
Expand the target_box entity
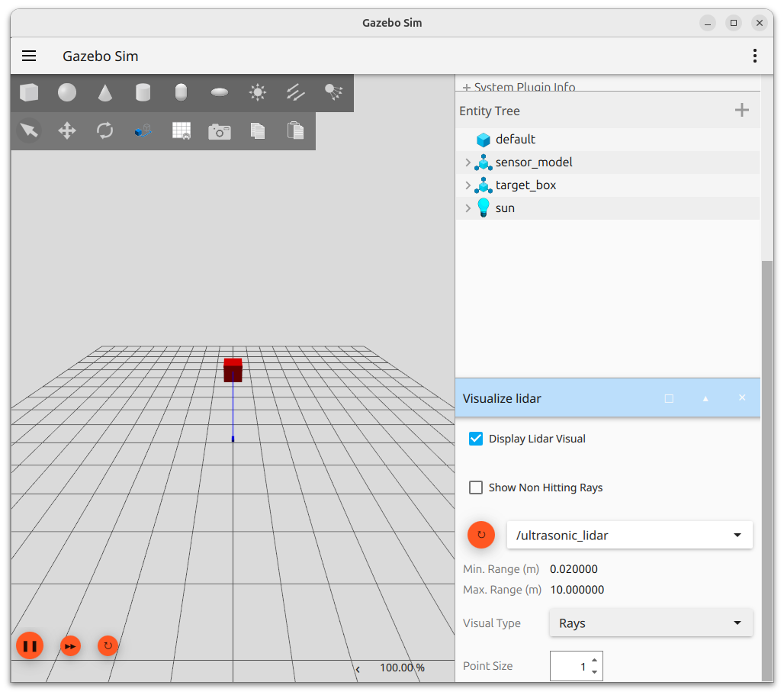tap(468, 185)
